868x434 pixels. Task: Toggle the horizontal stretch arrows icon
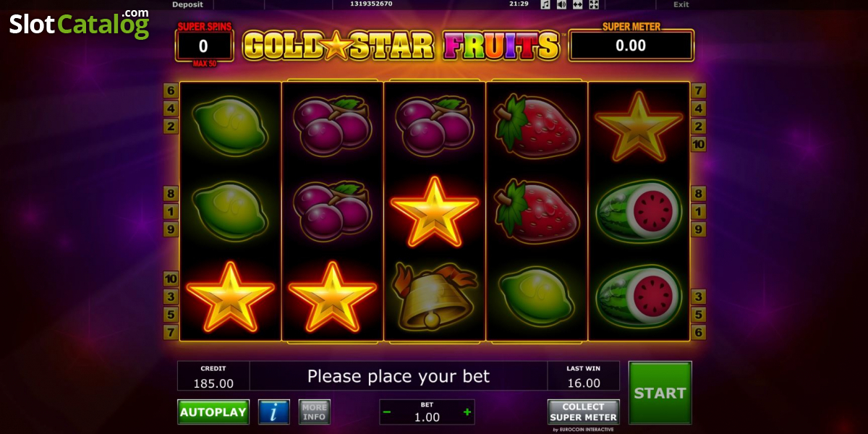coord(577,4)
